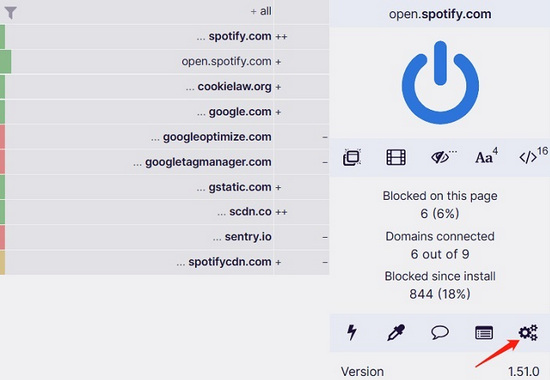Viewport: 550px width, 380px height.
Task: Open the element picker eyedropper
Action: pyautogui.click(x=396, y=332)
